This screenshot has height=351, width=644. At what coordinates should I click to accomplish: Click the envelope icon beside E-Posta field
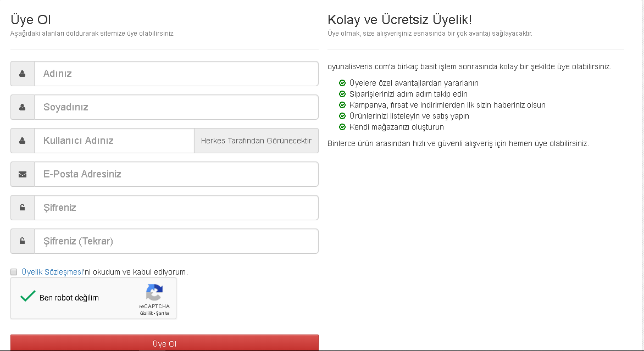pyautogui.click(x=23, y=174)
